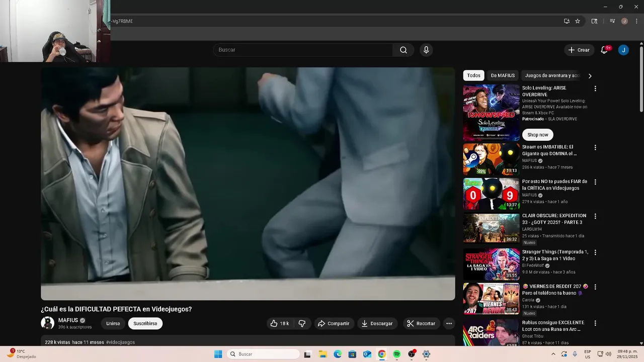
Task: Dislike the video with thumbs down
Action: coord(302,323)
